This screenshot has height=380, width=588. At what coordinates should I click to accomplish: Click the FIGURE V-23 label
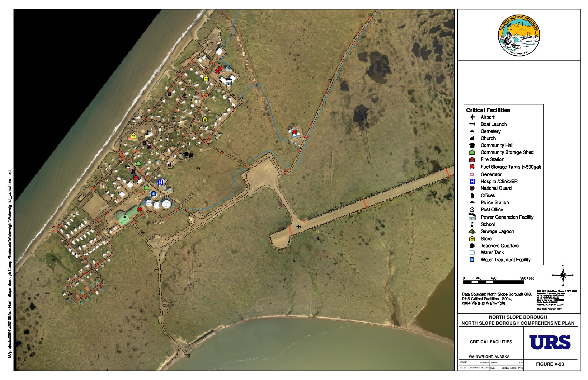[550, 364]
